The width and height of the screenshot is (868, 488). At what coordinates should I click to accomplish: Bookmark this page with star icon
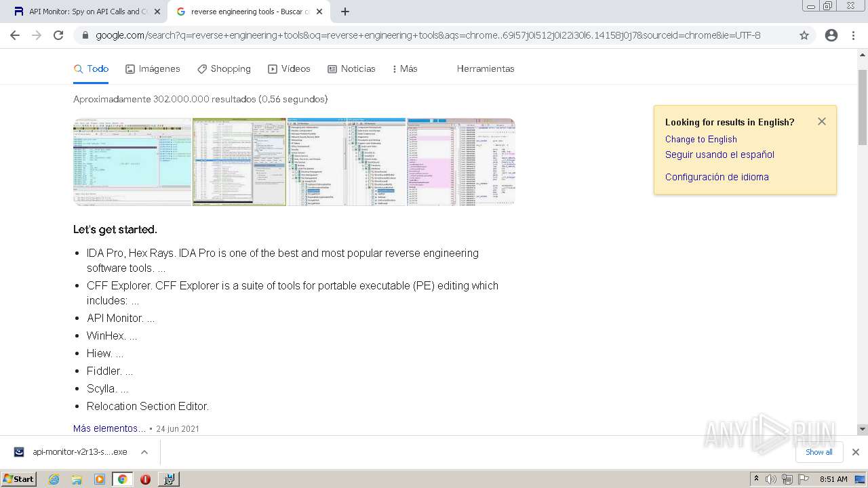coord(804,35)
